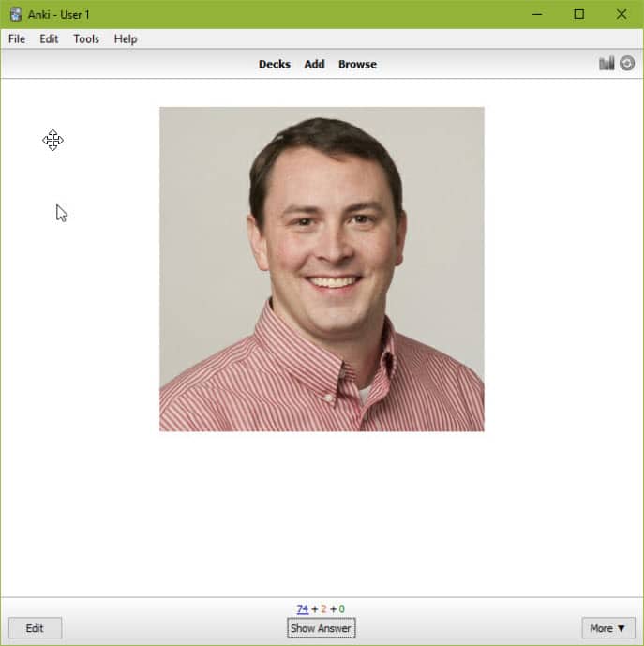Screen dimensions: 644x646
Task: Maximize the Anki window
Action: pos(579,14)
